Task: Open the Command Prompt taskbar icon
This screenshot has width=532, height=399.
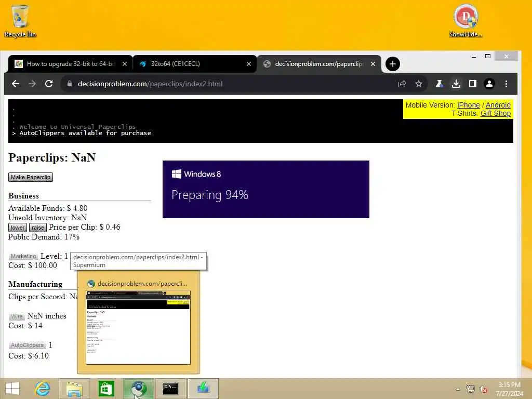Action: click(x=170, y=389)
